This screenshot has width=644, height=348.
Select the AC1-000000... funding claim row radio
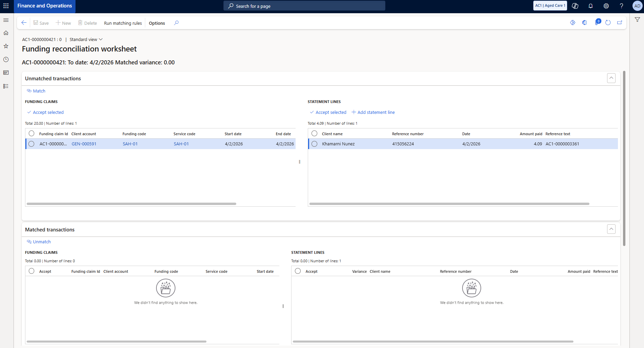(x=31, y=144)
